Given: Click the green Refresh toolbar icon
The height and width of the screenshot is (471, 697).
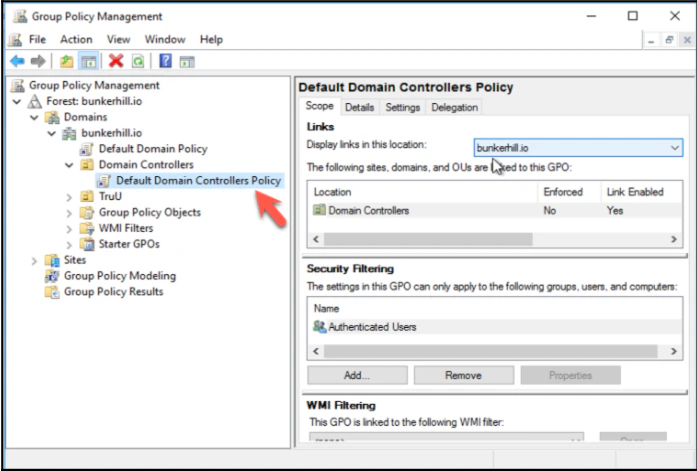Looking at the screenshot, I should [138, 61].
